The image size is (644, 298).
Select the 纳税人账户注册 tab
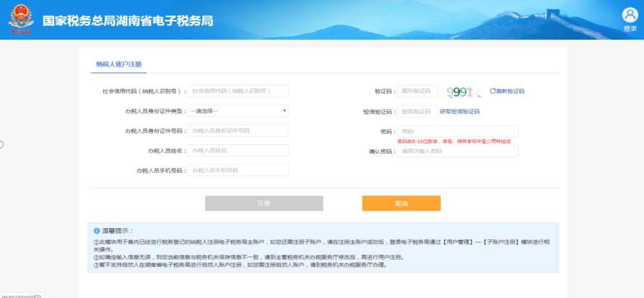point(119,64)
